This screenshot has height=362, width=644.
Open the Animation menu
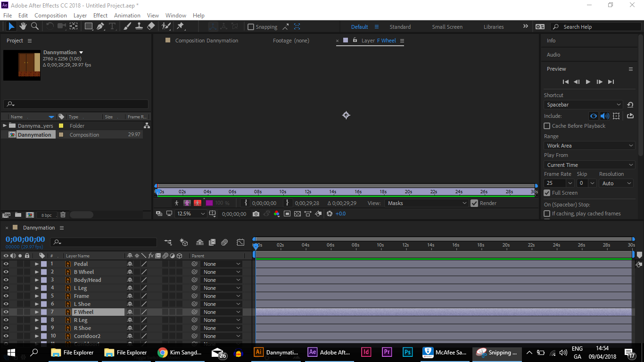tap(127, 15)
